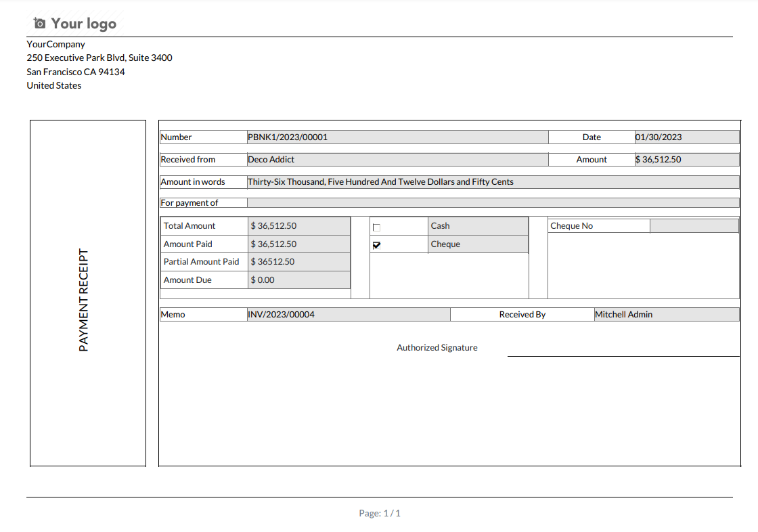
Task: Select Deco Addict in Received from
Action: pyautogui.click(x=271, y=160)
